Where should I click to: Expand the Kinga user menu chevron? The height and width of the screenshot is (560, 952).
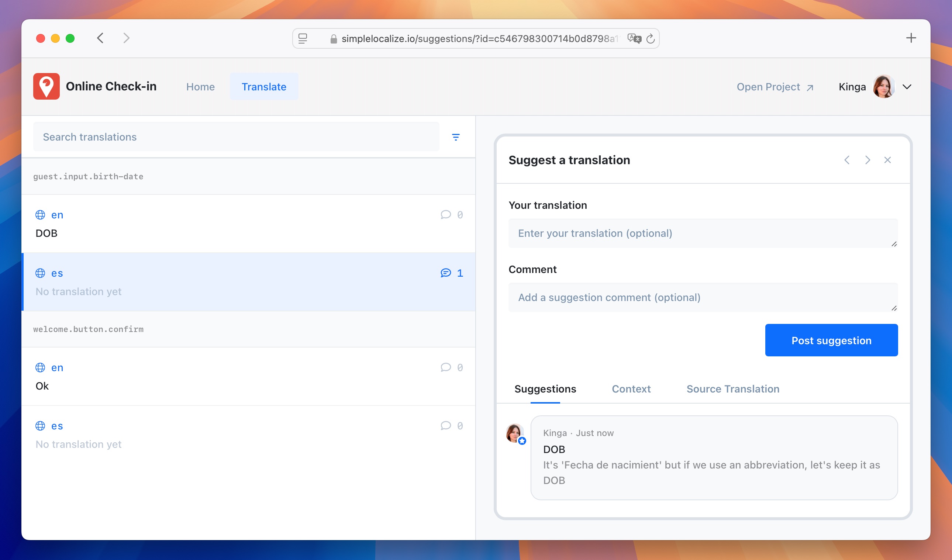(907, 87)
